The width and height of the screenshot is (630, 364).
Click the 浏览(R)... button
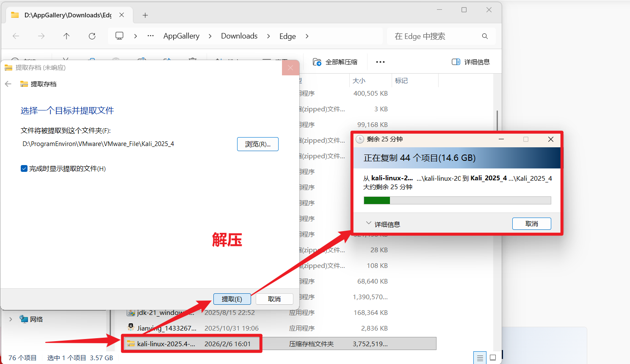258,144
